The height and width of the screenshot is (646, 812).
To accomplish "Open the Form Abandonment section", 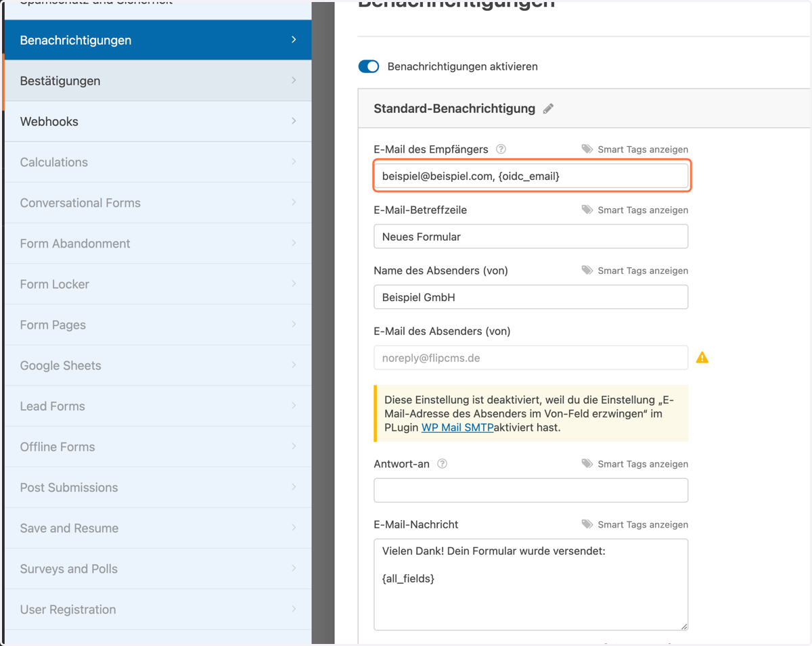I will click(158, 243).
